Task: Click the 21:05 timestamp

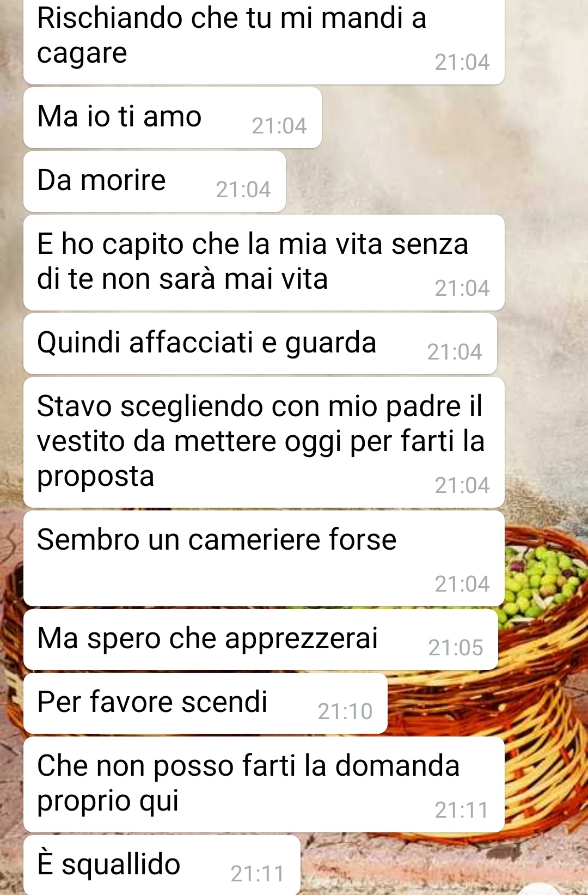Action: point(456,648)
